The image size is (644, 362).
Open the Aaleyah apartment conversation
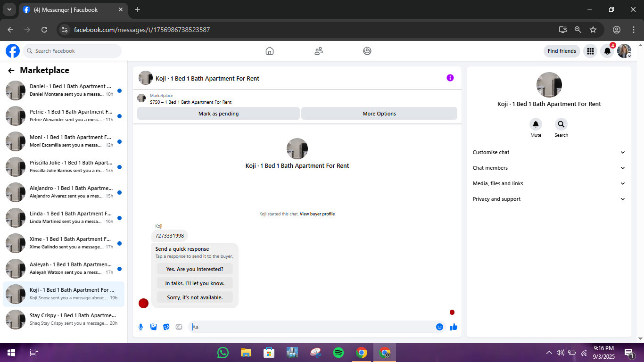click(x=64, y=269)
